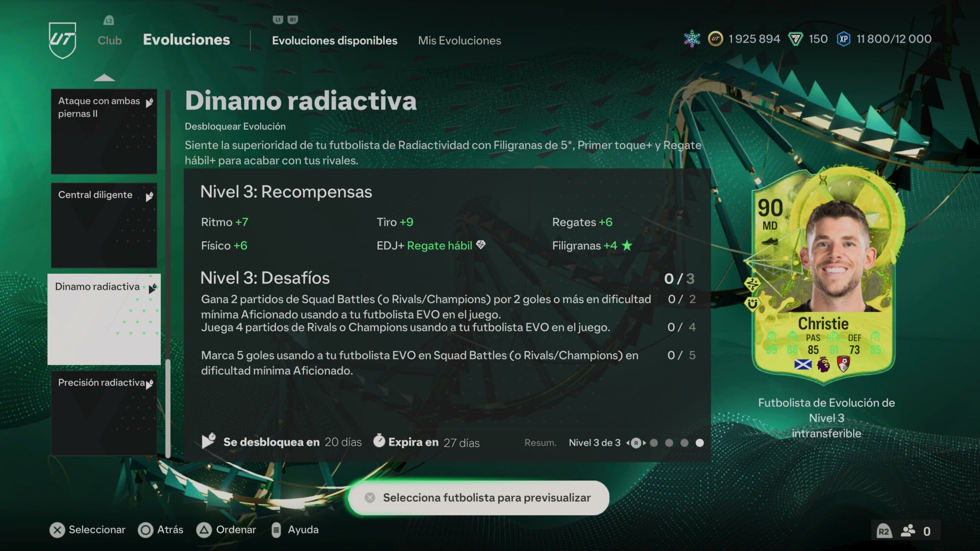
Task: Click lock icon on Central diligente card
Action: 149,196
